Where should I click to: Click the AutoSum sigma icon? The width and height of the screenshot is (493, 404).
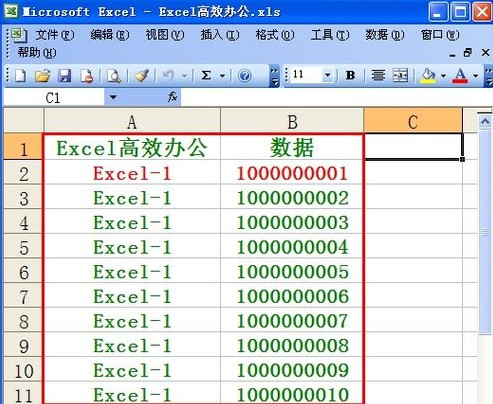[x=206, y=76]
